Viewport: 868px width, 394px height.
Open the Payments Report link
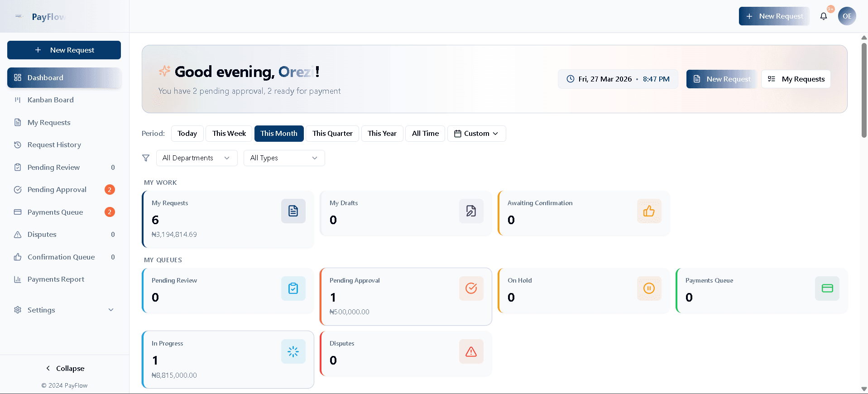click(64, 279)
